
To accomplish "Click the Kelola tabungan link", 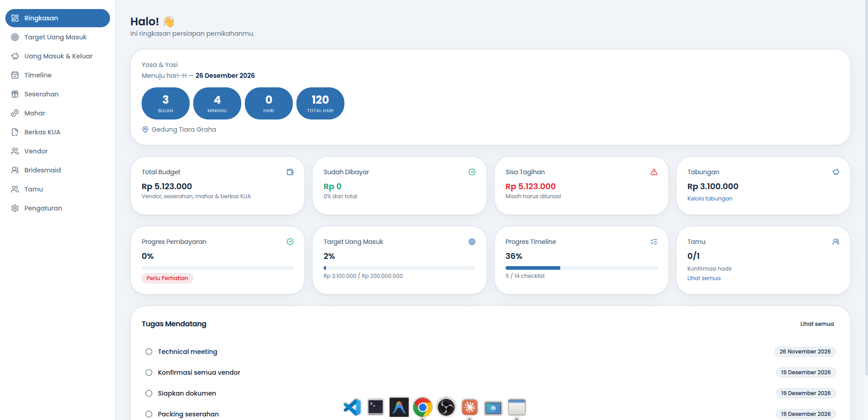I will pyautogui.click(x=710, y=199).
